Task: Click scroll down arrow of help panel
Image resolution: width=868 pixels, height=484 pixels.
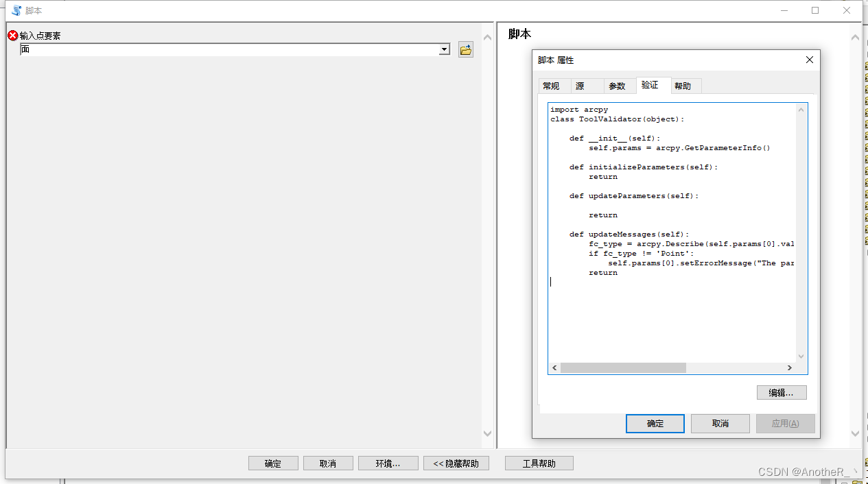Action: 856,433
